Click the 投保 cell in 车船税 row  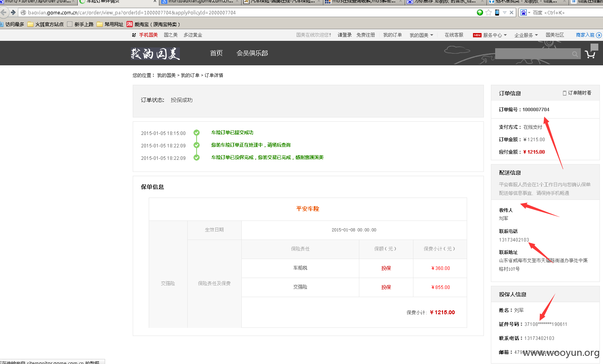(386, 268)
